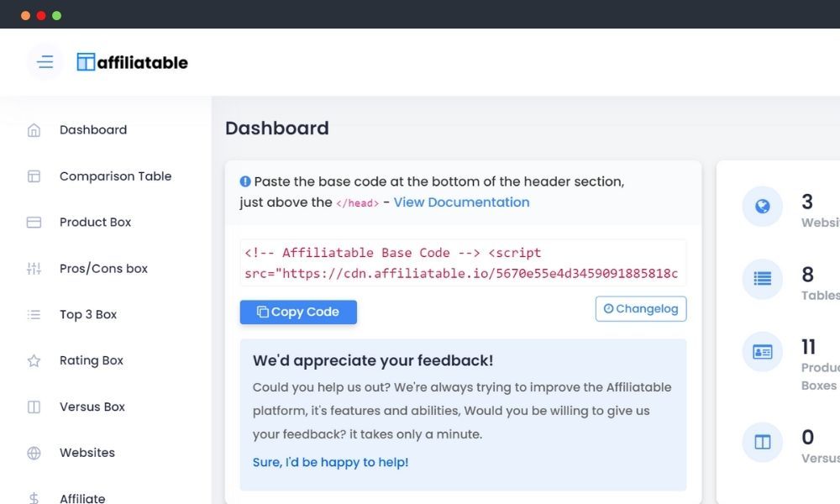This screenshot has height=504, width=840.
Task: Click the Affiliatable logo
Action: coord(132,62)
